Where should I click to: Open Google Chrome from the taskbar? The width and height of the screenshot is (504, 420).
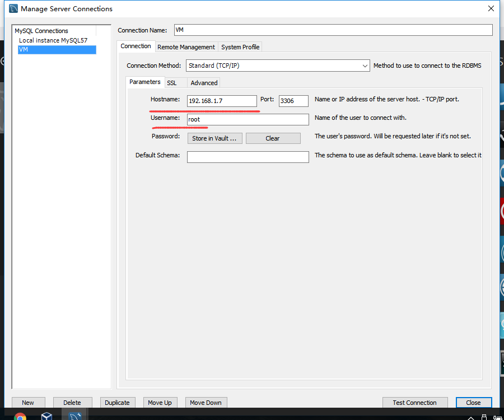(21, 417)
